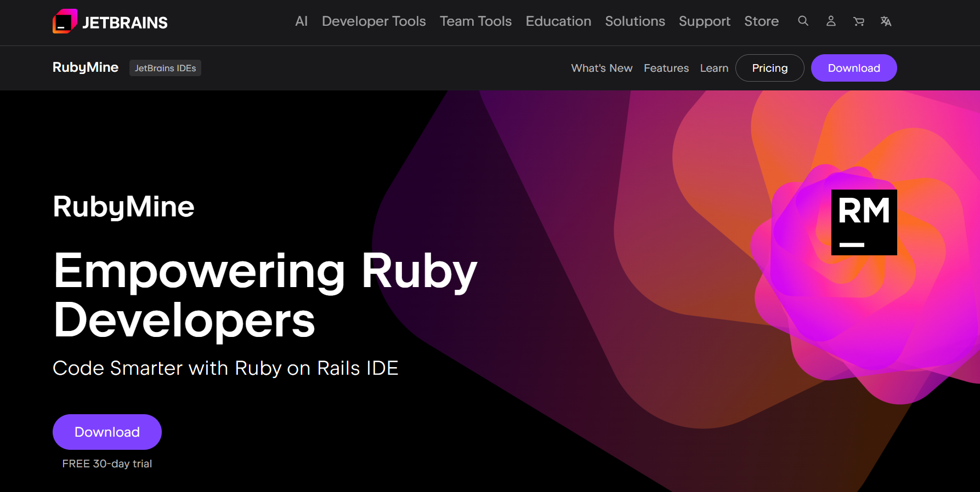Click the RM RubyMine product logo
The height and width of the screenshot is (492, 980).
864,222
